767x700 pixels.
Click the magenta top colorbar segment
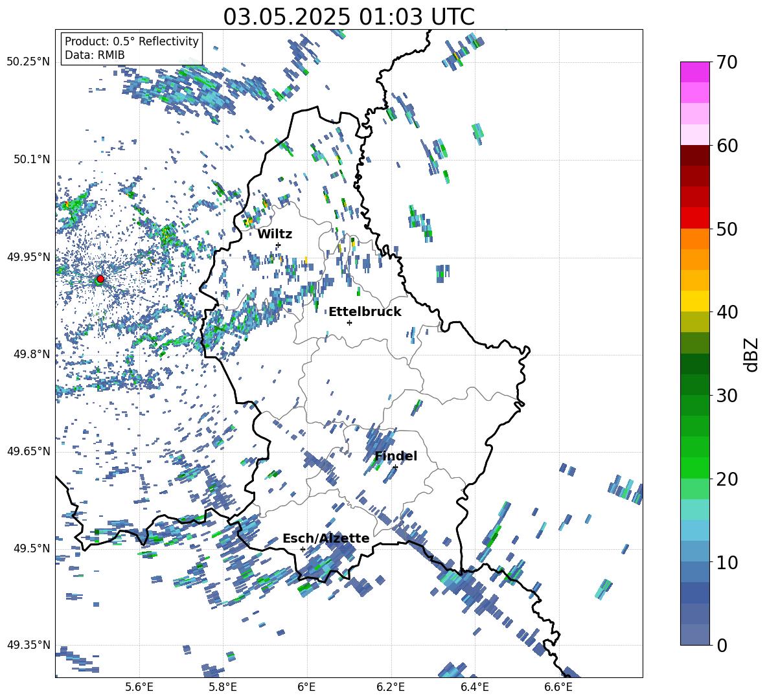coord(694,73)
